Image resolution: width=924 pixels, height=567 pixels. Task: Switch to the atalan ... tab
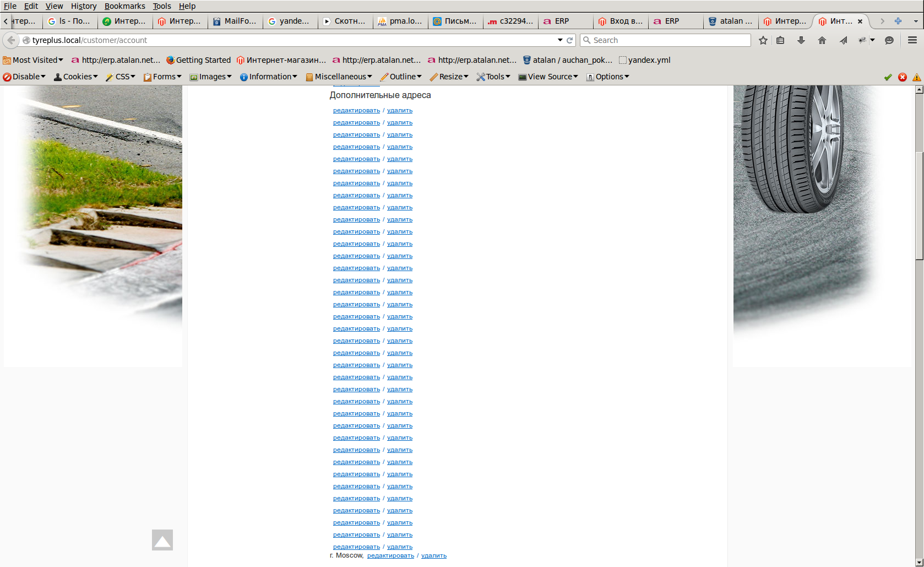click(x=731, y=21)
